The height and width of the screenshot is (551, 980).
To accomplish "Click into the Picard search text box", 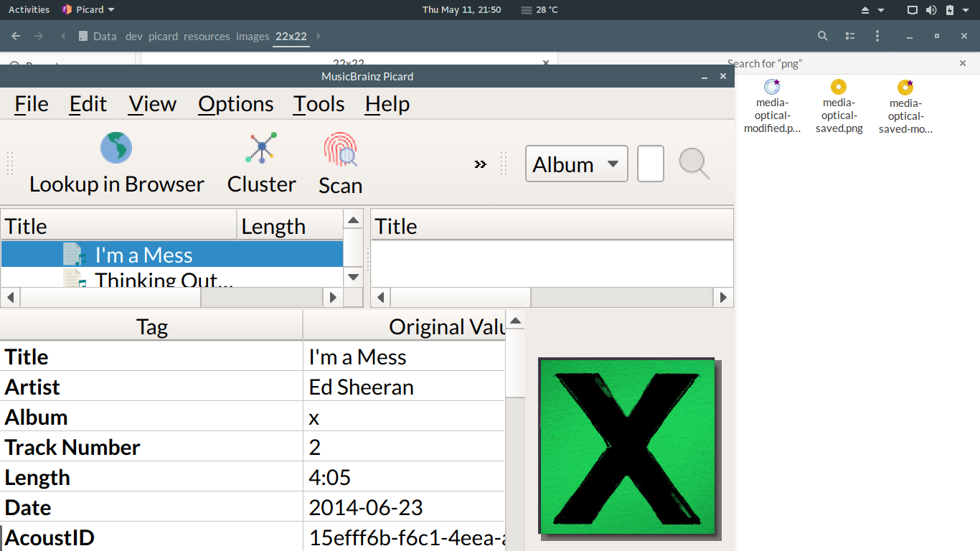I will 651,164.
